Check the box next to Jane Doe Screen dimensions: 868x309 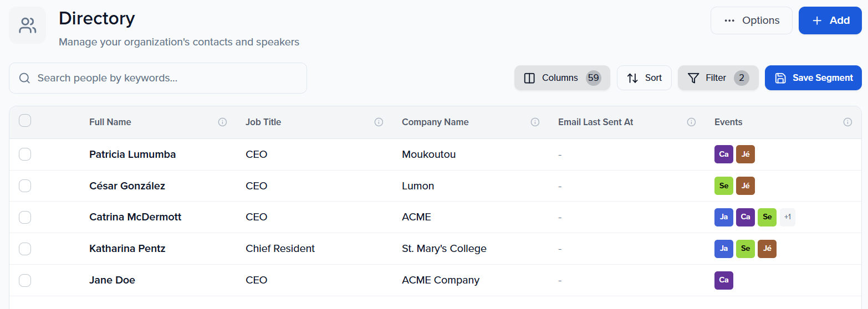point(25,280)
